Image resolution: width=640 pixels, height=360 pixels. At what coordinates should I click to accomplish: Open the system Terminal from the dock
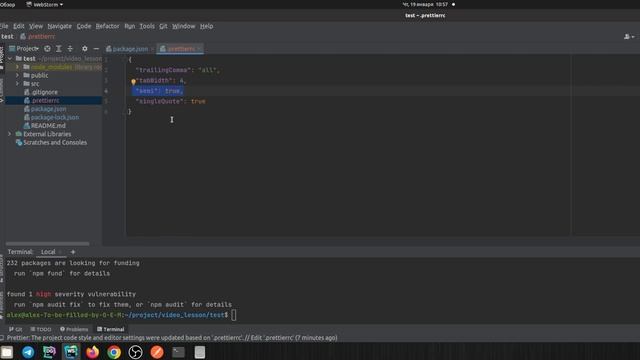[x=178, y=352]
